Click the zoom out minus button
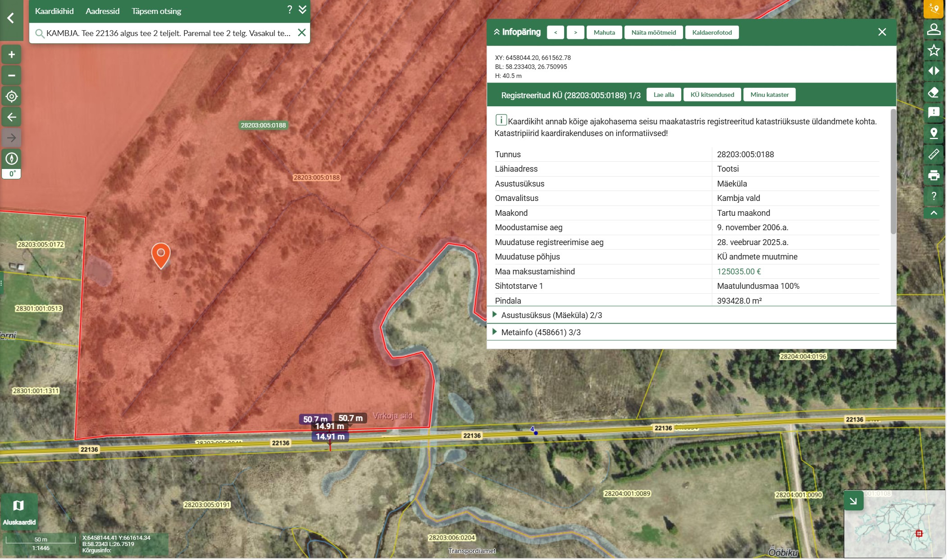947x560 pixels. 12,75
